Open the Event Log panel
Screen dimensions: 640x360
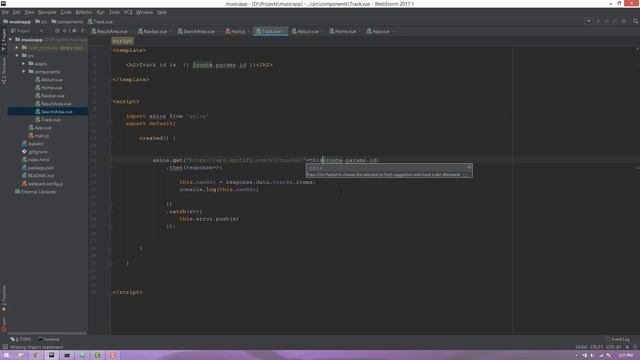(617, 339)
